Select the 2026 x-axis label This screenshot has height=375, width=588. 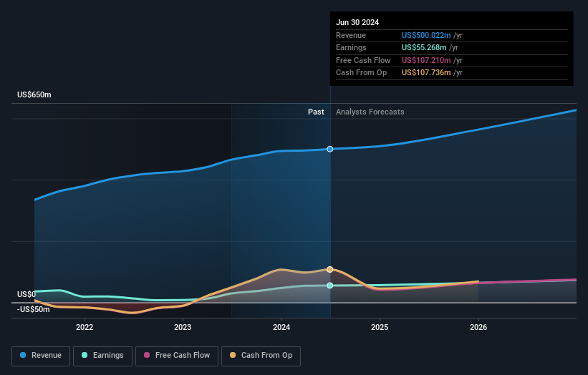tap(478, 327)
